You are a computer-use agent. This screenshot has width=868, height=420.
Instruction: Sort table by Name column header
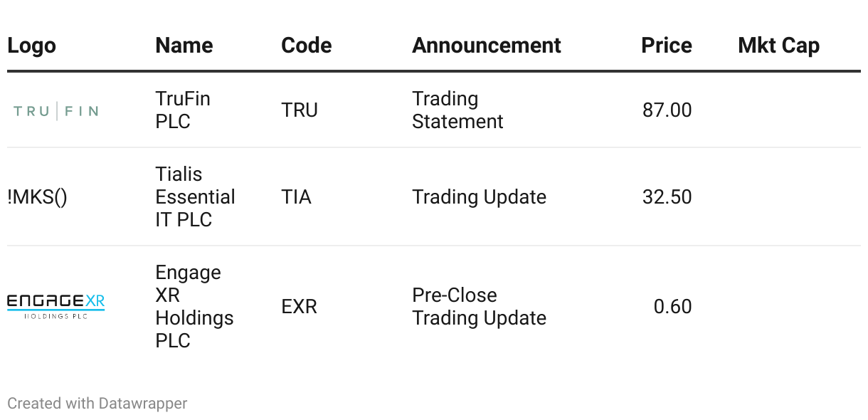pyautogui.click(x=184, y=46)
